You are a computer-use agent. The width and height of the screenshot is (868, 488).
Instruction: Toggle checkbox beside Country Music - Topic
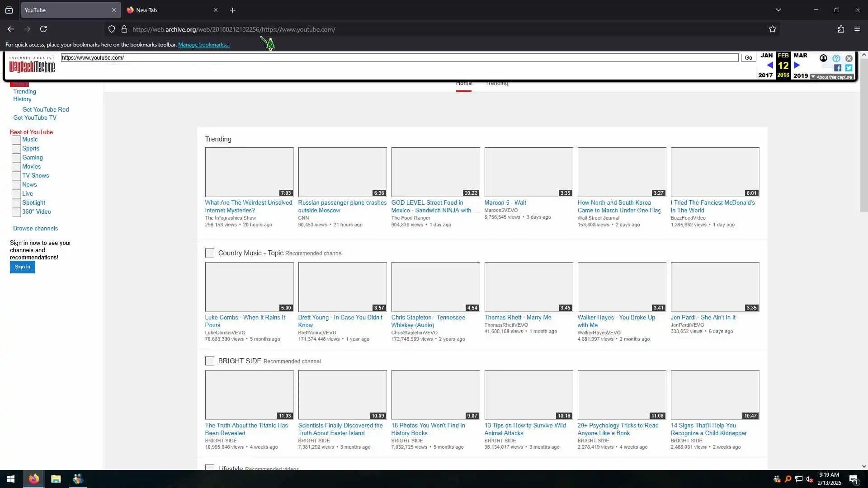pyautogui.click(x=210, y=253)
